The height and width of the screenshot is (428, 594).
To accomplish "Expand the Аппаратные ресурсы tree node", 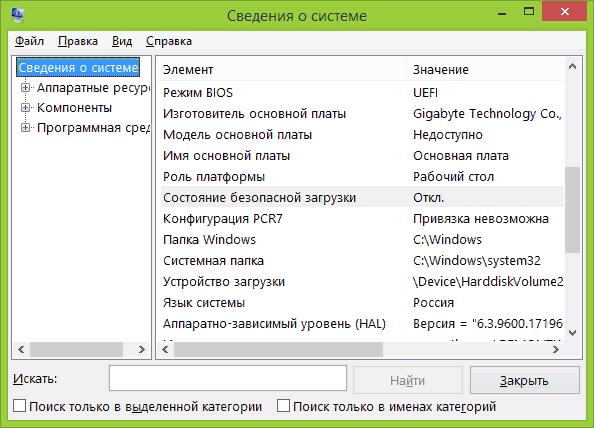I will tap(25, 88).
